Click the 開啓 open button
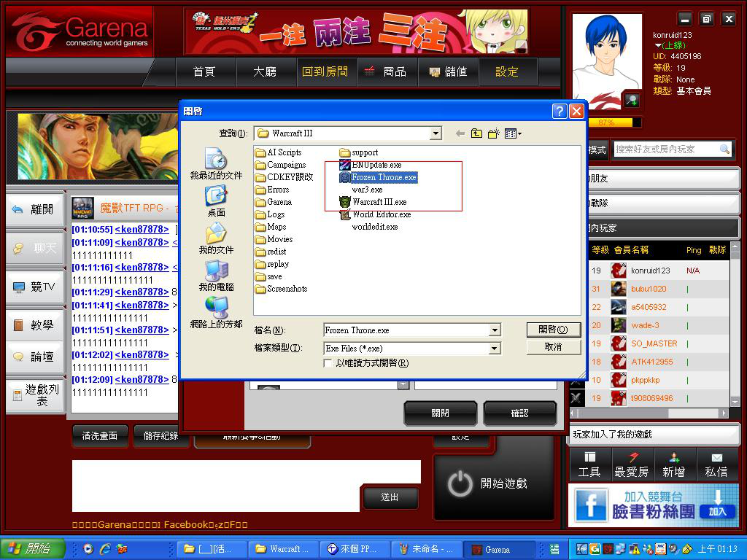 click(554, 330)
